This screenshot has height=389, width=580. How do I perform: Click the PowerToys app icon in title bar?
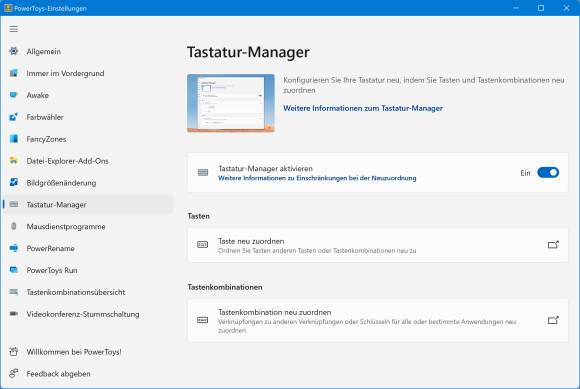point(8,8)
